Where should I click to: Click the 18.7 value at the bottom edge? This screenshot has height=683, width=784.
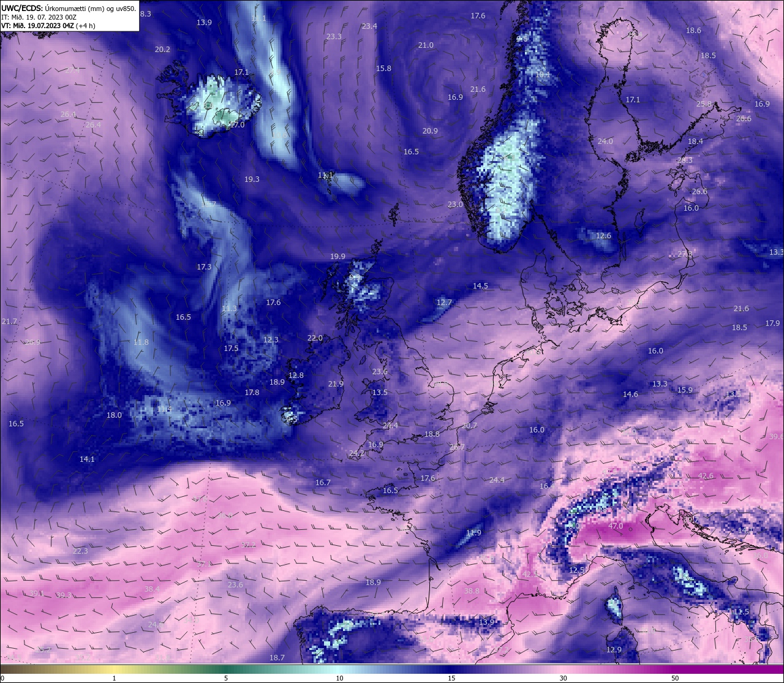click(277, 657)
